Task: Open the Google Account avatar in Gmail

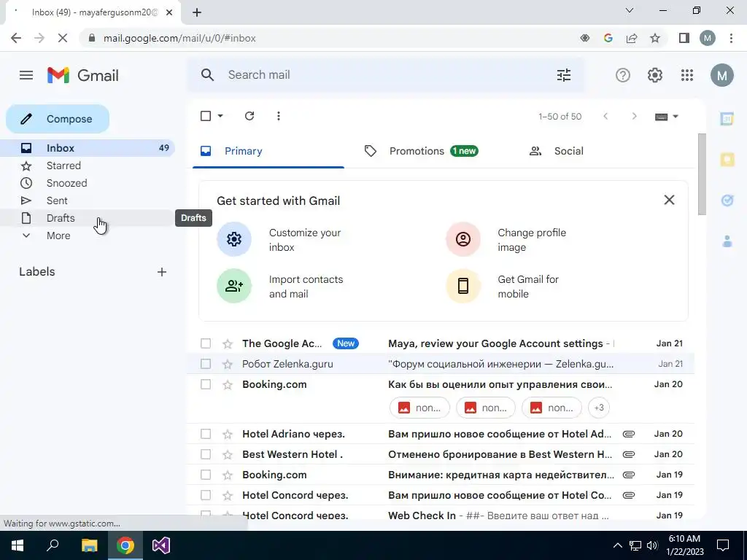Action: point(721,75)
